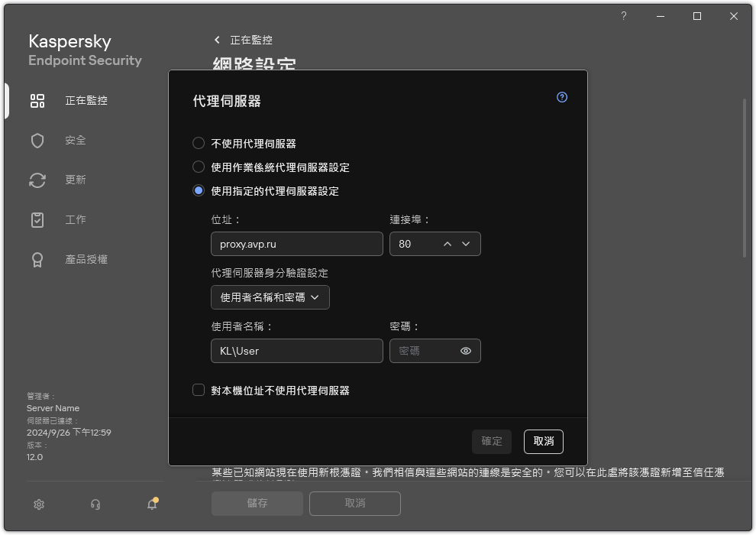Open support using the headset icon

tap(94, 504)
